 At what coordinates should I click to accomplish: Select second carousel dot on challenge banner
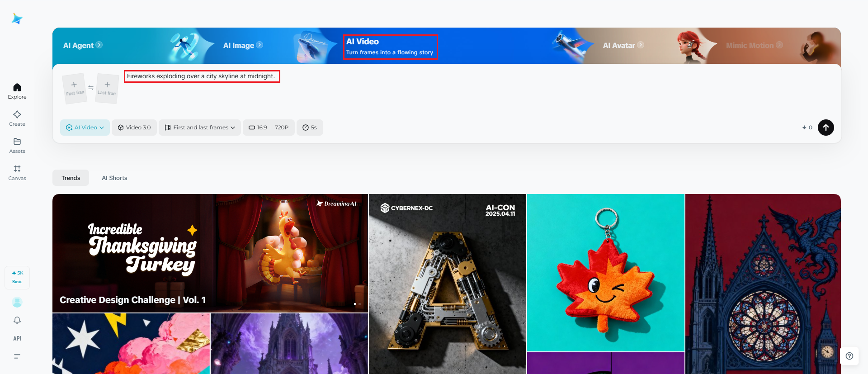360,304
